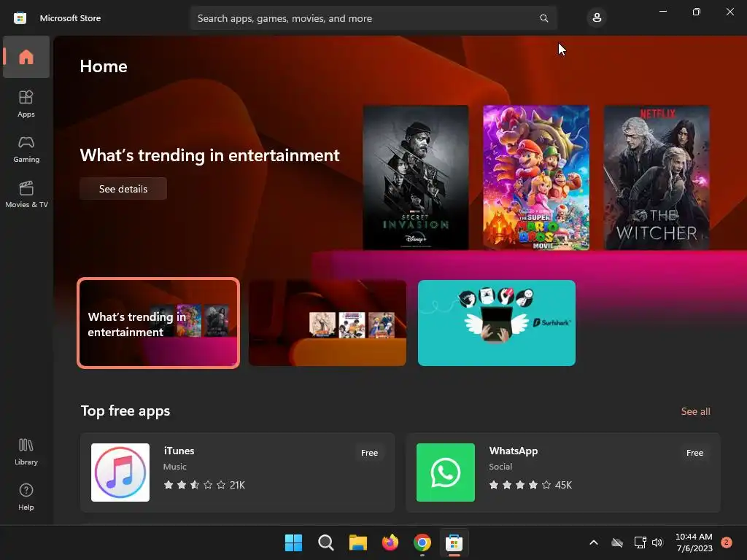Click the WhatsApp app title
The image size is (747, 560).
coord(513,451)
